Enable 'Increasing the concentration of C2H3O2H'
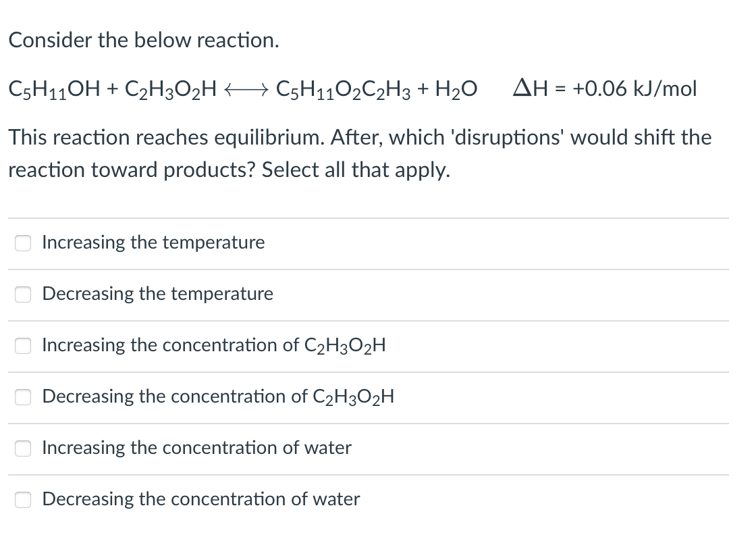The image size is (756, 535). pos(23,345)
